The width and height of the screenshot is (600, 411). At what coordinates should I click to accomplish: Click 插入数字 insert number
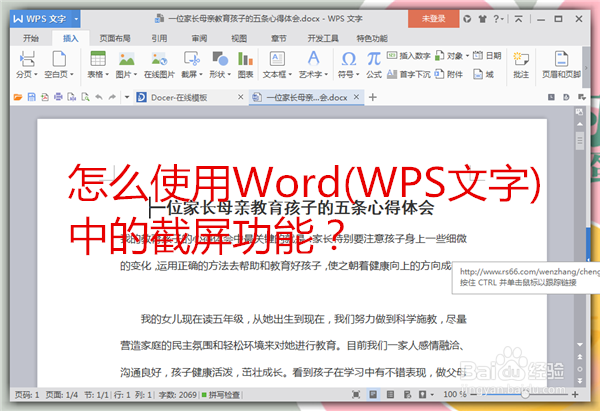409,56
